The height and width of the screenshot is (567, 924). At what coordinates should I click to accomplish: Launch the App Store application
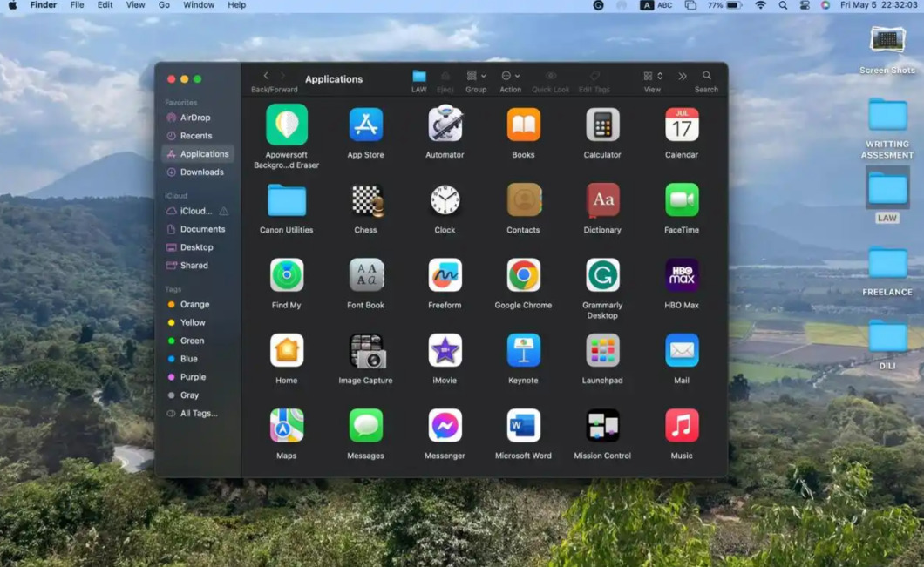[365, 125]
